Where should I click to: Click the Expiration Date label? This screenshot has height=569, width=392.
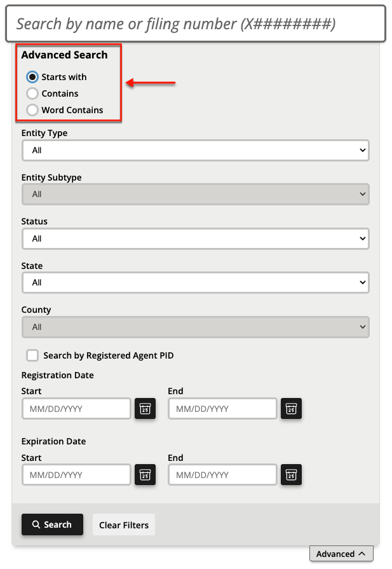click(x=53, y=441)
